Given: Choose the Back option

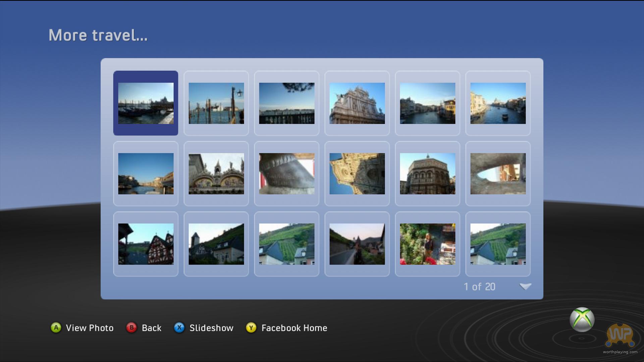Looking at the screenshot, I should coord(152,328).
